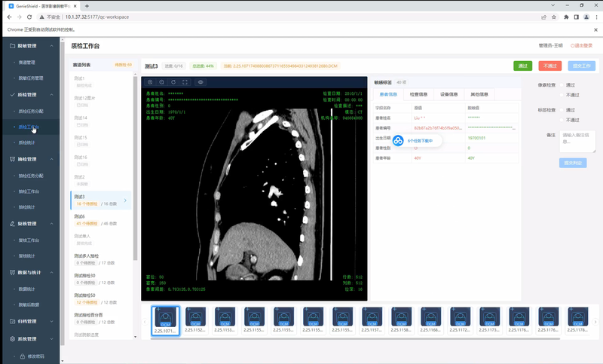Switch to the 设备信息 tab
Viewport: 603px width, 364px height.
pyautogui.click(x=448, y=94)
